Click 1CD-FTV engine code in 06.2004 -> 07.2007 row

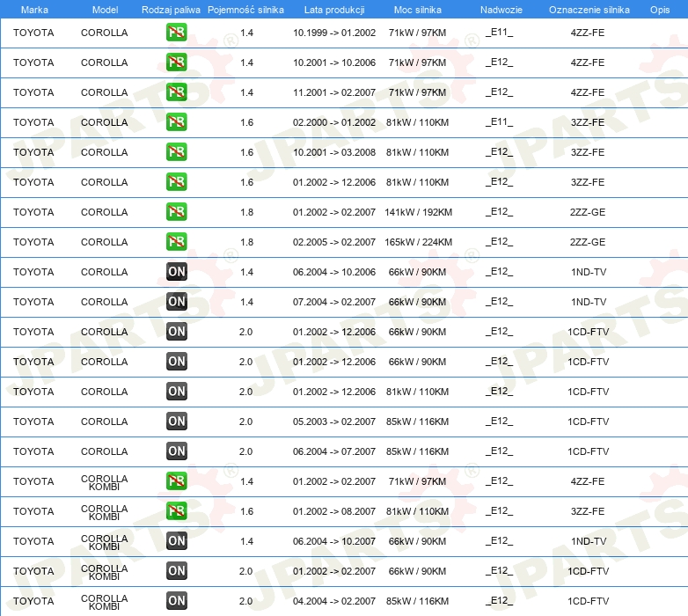[x=588, y=451]
